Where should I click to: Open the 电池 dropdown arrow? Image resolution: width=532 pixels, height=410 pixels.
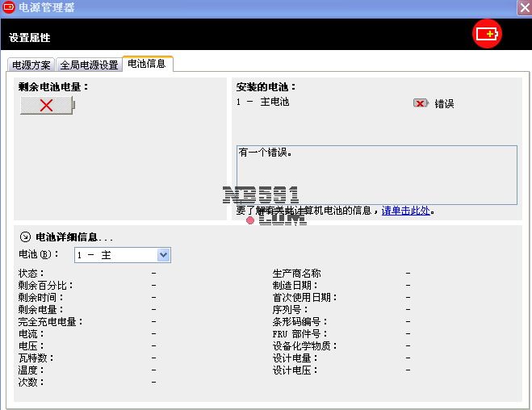[x=164, y=255]
